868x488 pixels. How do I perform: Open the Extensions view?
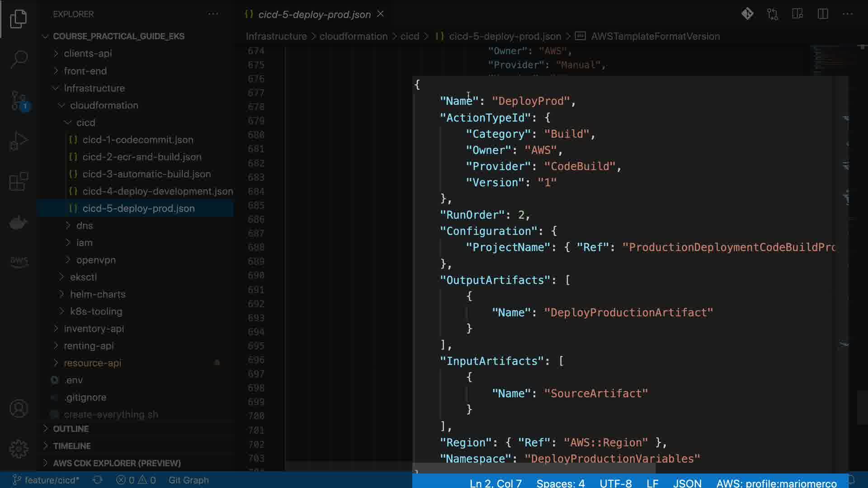19,182
